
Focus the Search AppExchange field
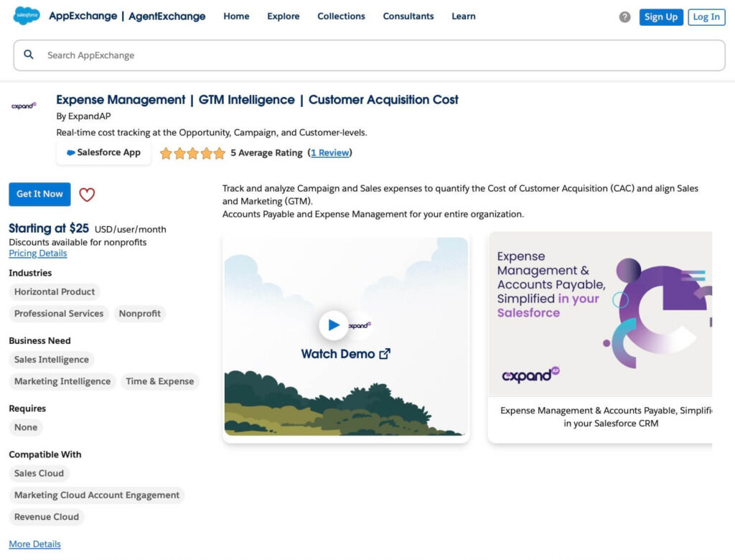[x=370, y=55]
